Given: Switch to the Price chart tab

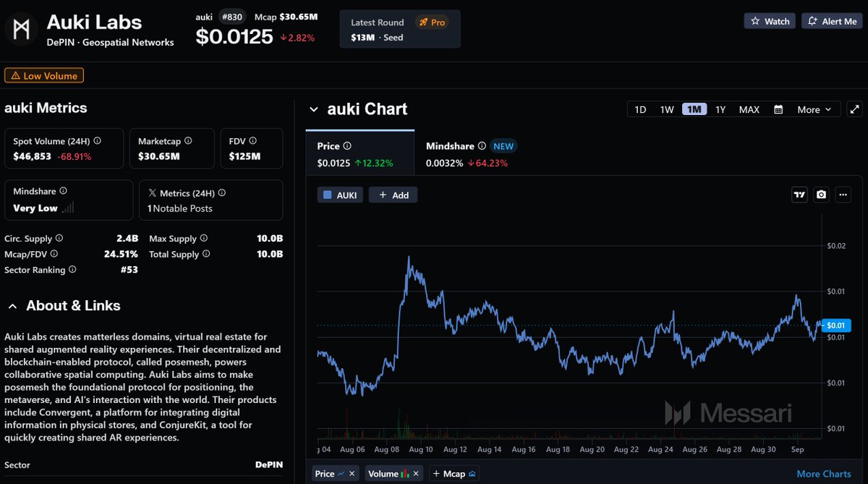Looking at the screenshot, I should [360, 153].
